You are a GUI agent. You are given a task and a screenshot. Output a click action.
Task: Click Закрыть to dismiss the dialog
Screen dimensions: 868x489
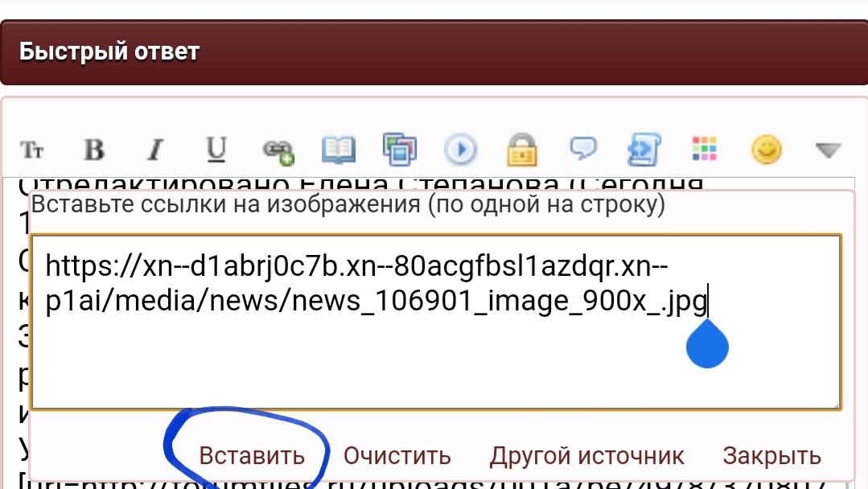point(771,456)
